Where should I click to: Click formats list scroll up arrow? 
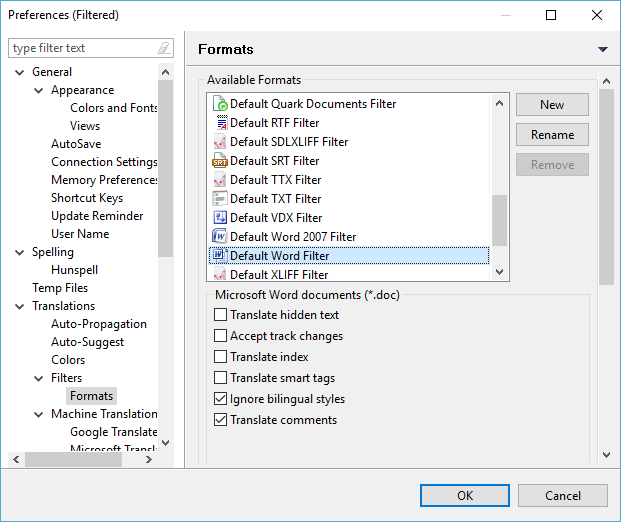click(x=499, y=104)
